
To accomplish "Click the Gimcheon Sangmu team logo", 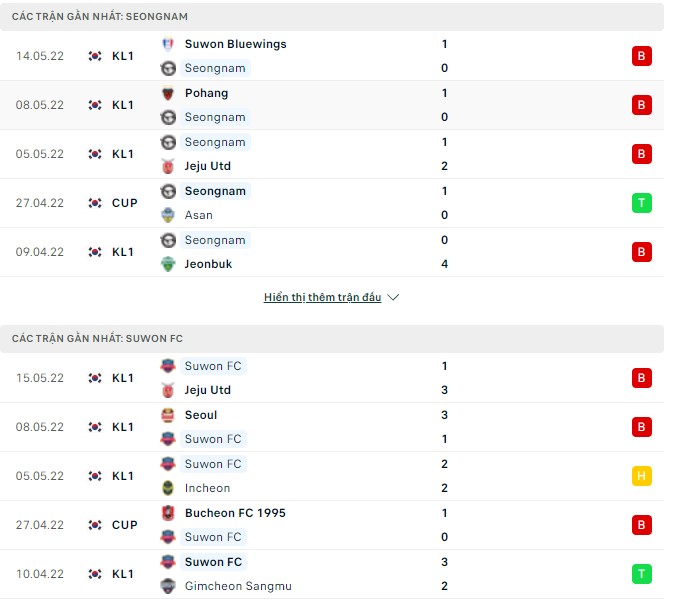I will [x=168, y=586].
